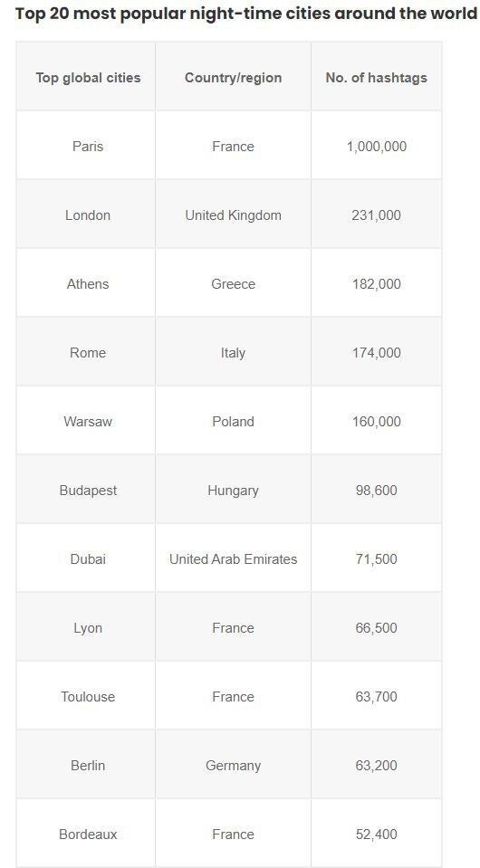Click the London row city name
This screenshot has height=868, width=480.
click(x=88, y=215)
